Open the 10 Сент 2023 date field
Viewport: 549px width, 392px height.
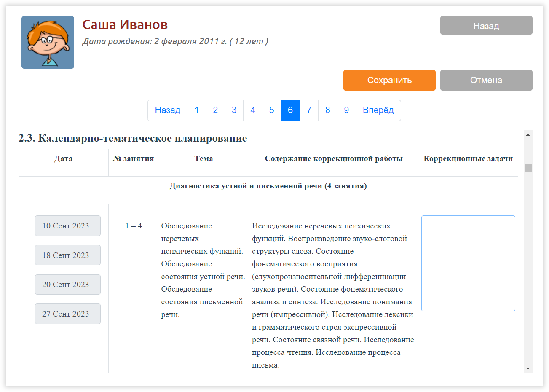pyautogui.click(x=67, y=226)
